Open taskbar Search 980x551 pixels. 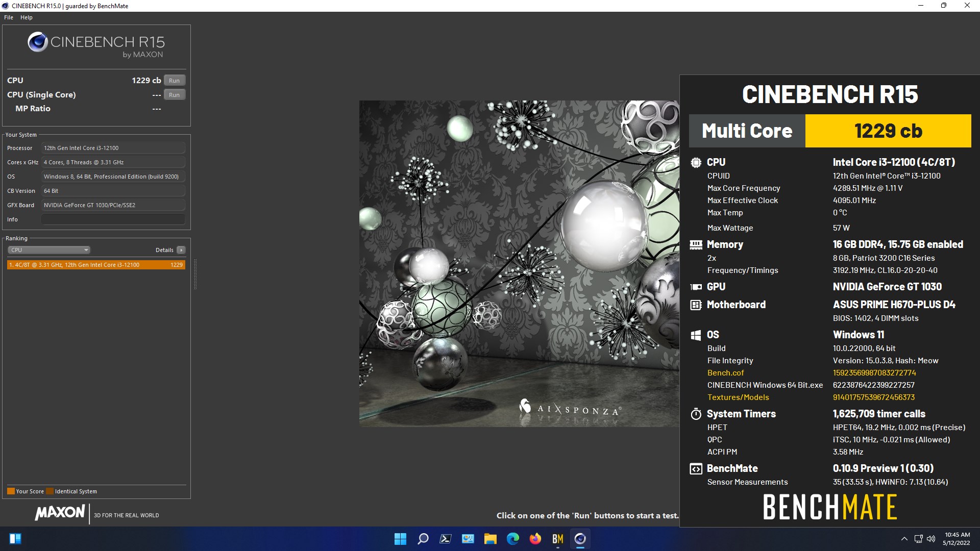pos(423,539)
